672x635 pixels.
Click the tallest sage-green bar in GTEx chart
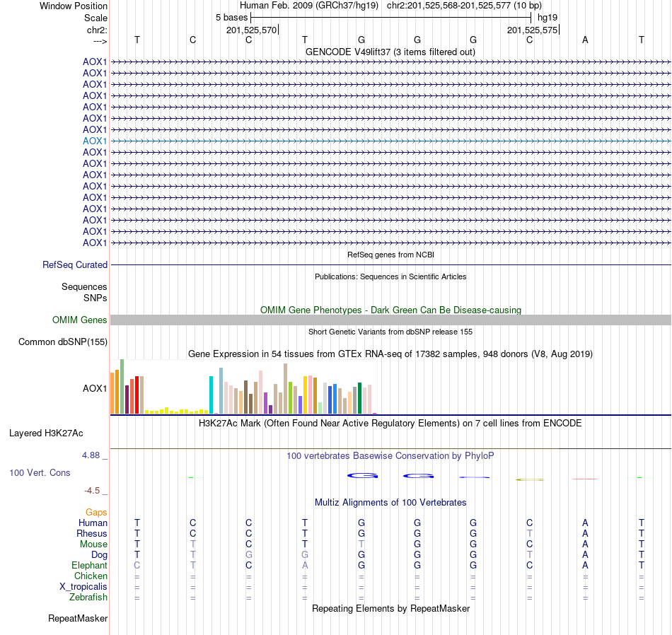(x=122, y=387)
